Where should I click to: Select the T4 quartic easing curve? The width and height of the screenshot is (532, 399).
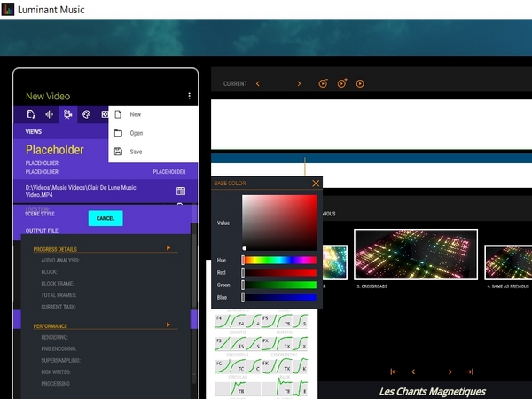[238, 321]
